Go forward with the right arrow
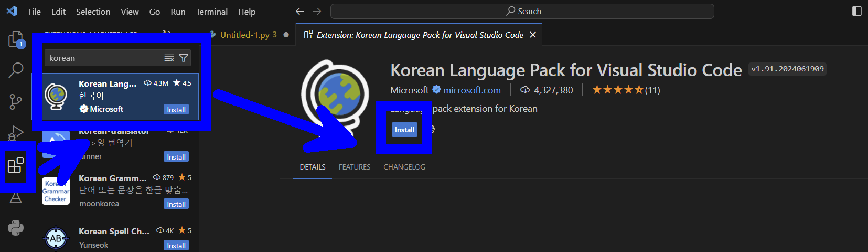 (317, 11)
